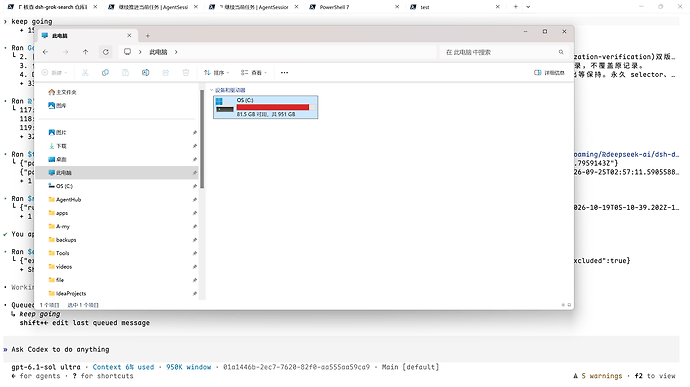Click the pin icon beside apps

point(195,213)
